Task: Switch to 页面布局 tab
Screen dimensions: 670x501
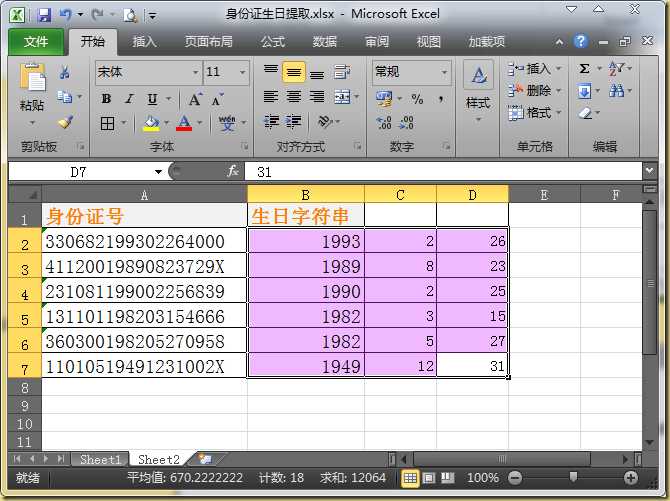Action: pyautogui.click(x=209, y=42)
